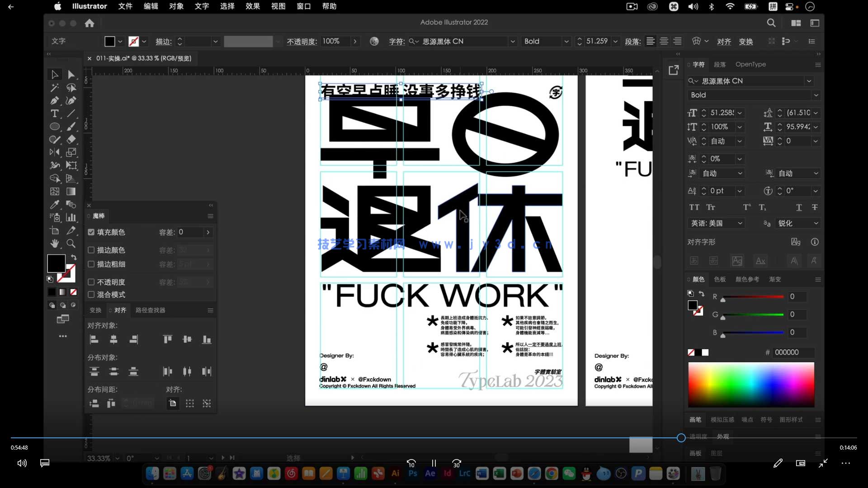Open the Search icon in title bar
This screenshot has height=488, width=868.
pos(771,23)
